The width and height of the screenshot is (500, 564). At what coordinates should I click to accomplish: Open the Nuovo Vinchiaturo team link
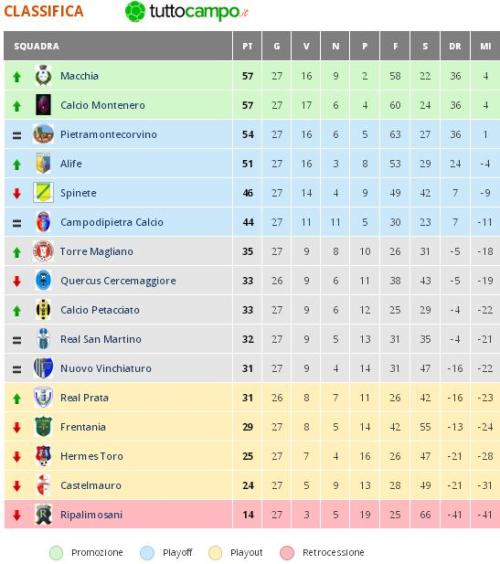pos(106,368)
